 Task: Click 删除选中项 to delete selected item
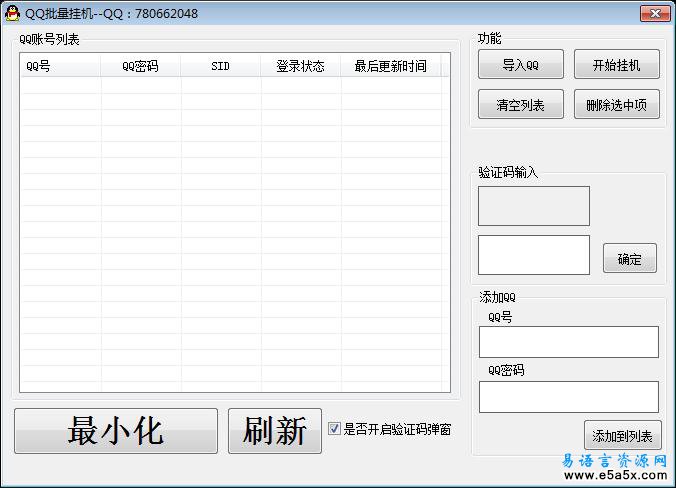point(617,104)
